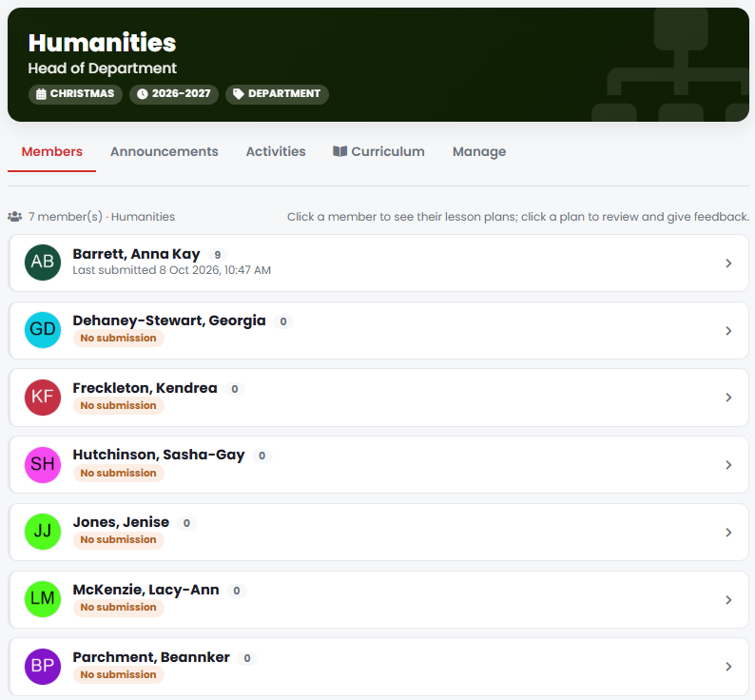Screen dimensions: 755x700
Task: Click the LM avatar for Lacy-Ann McKenzie
Action: 43,599
